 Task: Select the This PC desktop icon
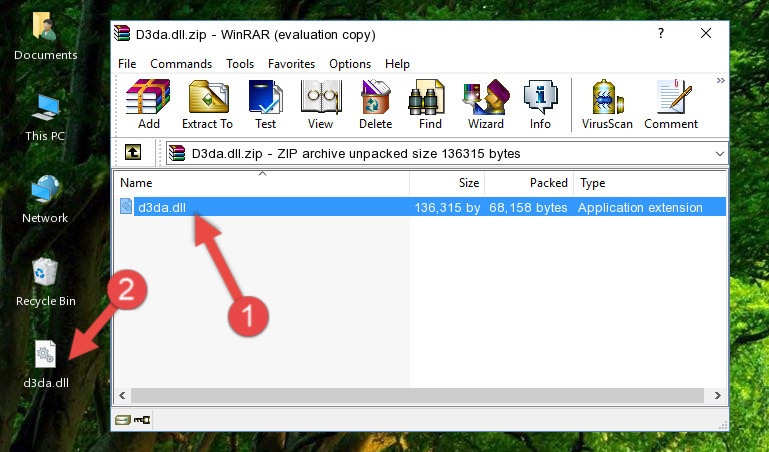click(45, 118)
